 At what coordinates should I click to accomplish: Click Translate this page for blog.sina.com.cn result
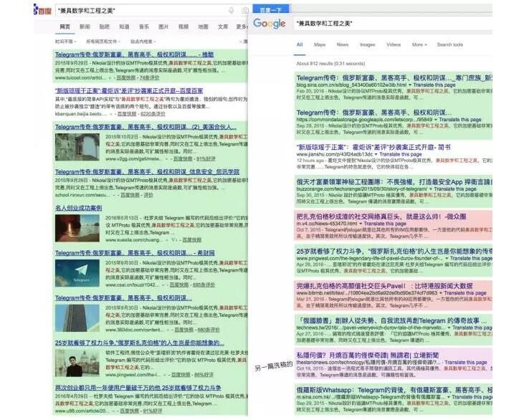point(434,85)
